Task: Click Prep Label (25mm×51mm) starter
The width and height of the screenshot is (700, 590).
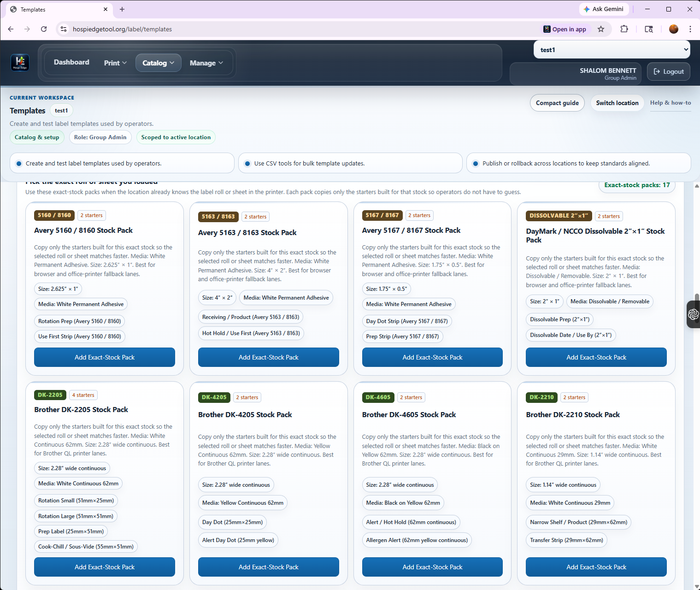Action: 71,531
